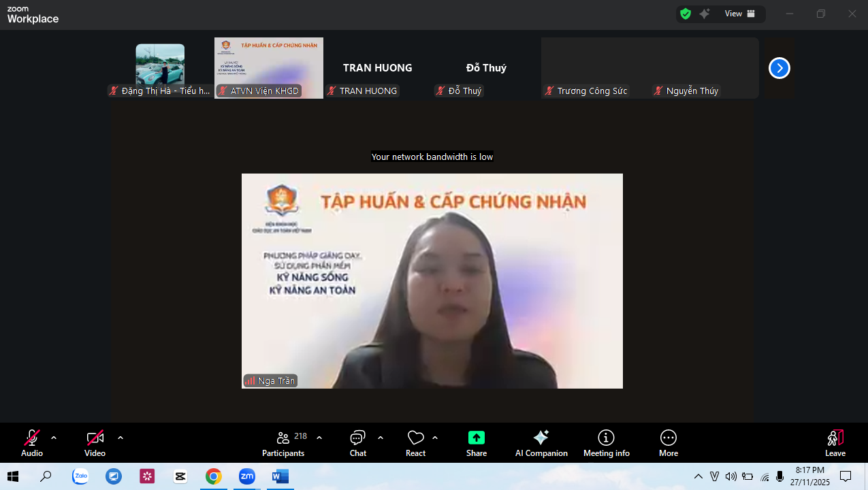
Task: Select Đặng Thị Hà's video thumbnail
Action: pyautogui.click(x=160, y=68)
